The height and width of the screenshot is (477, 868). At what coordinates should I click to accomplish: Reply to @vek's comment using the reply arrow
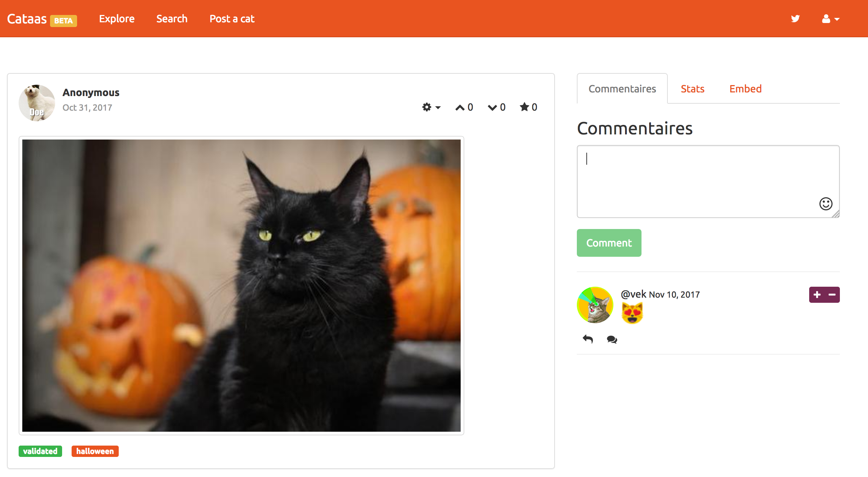[588, 339]
